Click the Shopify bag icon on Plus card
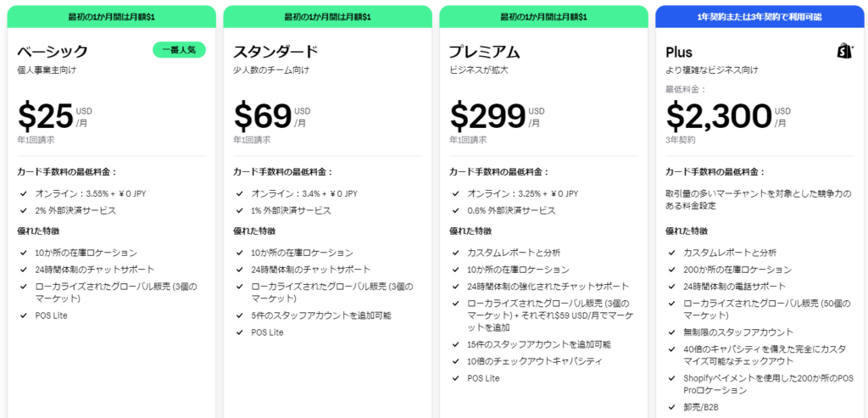 (845, 52)
